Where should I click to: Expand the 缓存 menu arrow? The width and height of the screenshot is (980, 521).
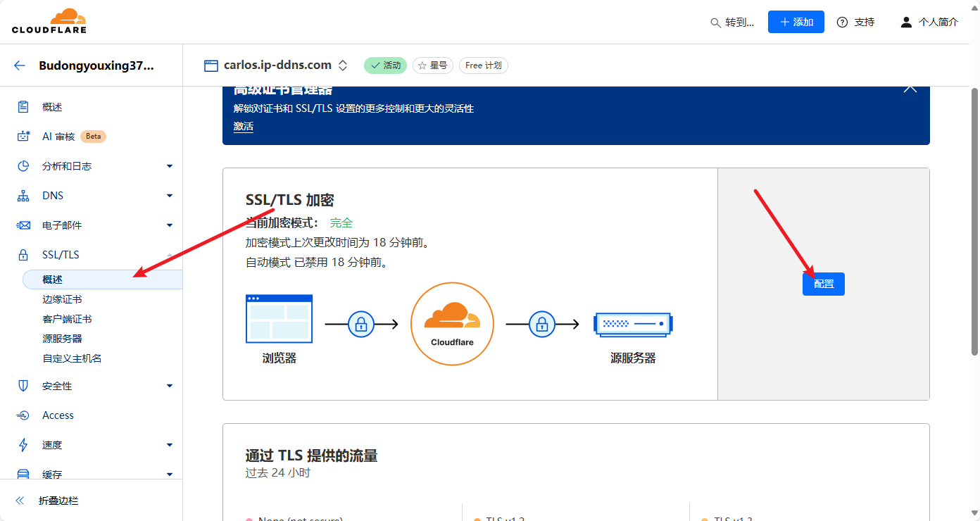click(170, 475)
